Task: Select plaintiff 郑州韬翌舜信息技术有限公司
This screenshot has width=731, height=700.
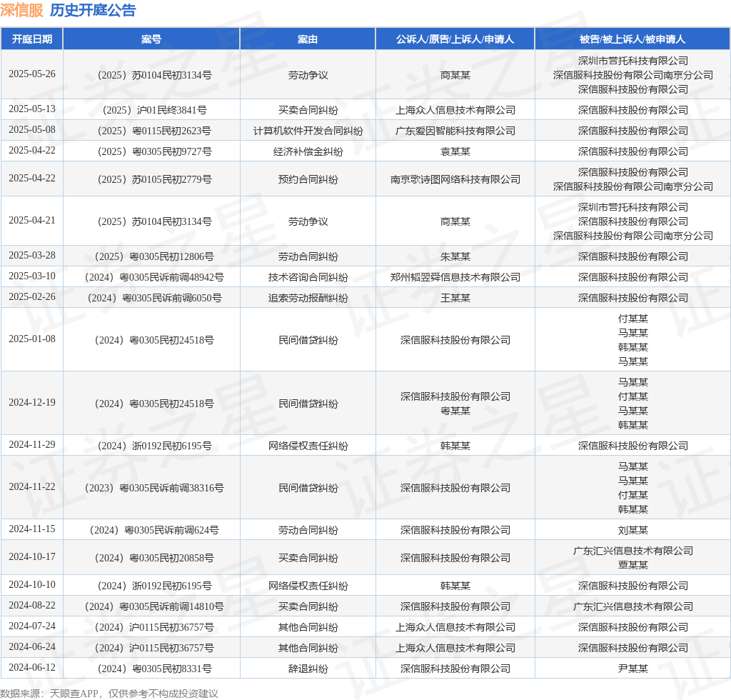Action: (455, 277)
